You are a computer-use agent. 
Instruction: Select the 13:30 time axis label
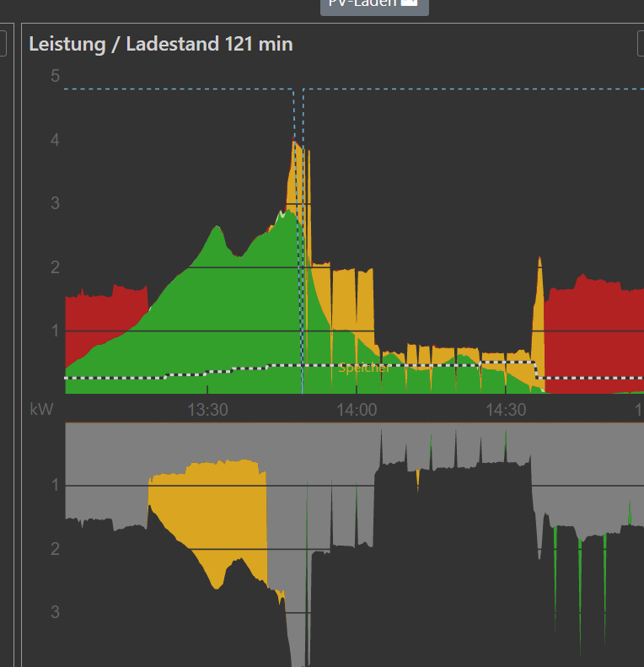tap(207, 411)
